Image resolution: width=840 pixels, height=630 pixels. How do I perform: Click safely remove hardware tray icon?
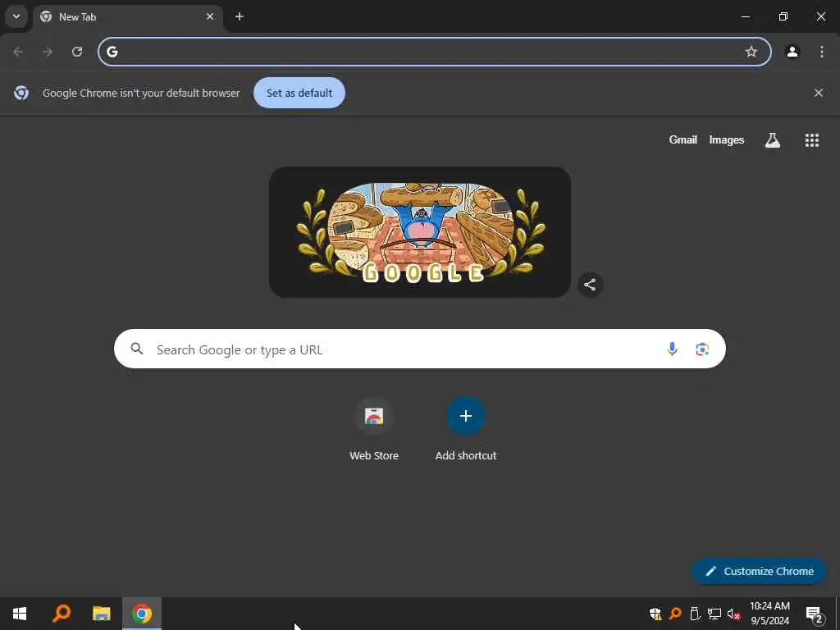(695, 614)
